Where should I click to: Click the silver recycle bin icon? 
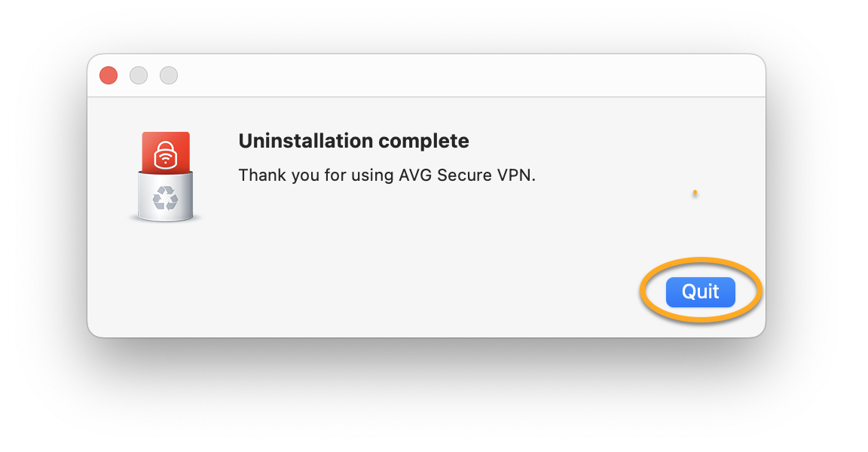[165, 197]
